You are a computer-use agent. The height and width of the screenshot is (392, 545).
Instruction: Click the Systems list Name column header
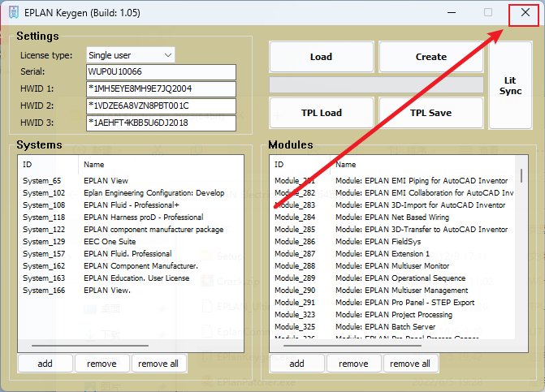(161, 164)
